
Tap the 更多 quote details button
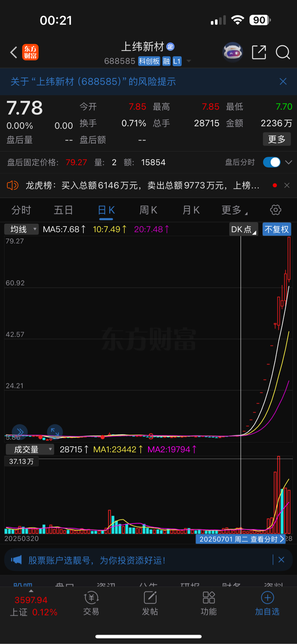pyautogui.click(x=277, y=139)
